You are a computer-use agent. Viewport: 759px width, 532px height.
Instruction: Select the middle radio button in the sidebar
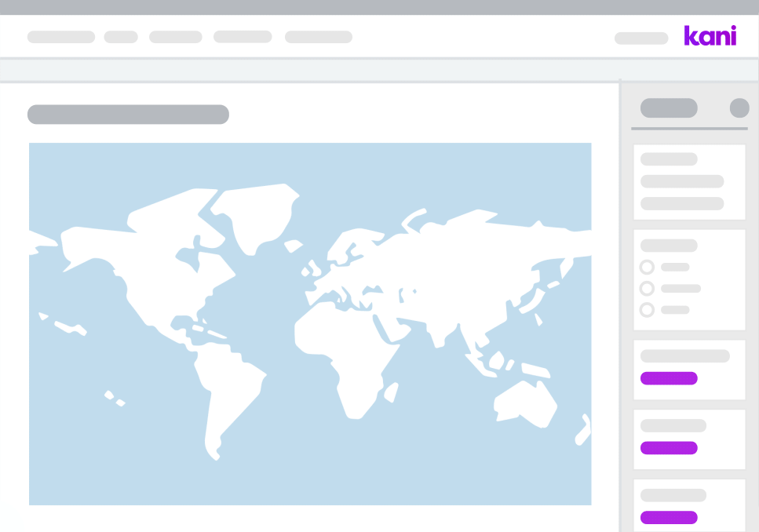[647, 289]
